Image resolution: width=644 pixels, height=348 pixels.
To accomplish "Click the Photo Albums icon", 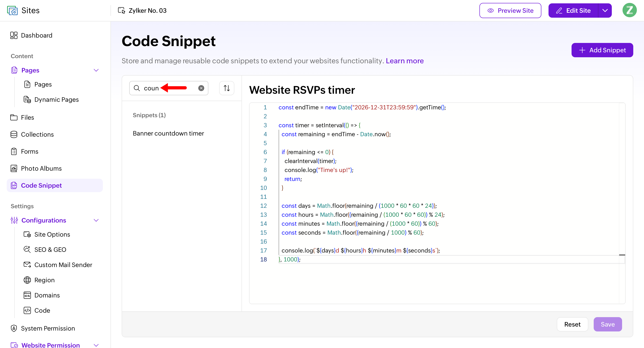I will [x=14, y=168].
